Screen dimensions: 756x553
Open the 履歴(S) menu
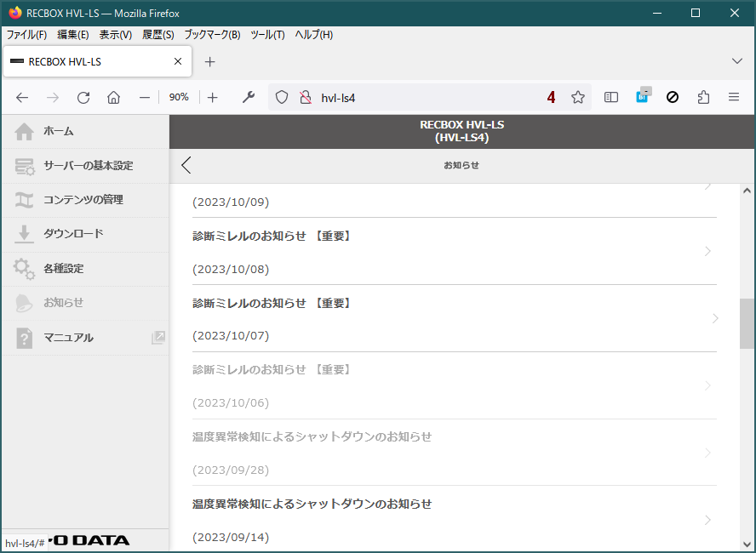pos(158,35)
